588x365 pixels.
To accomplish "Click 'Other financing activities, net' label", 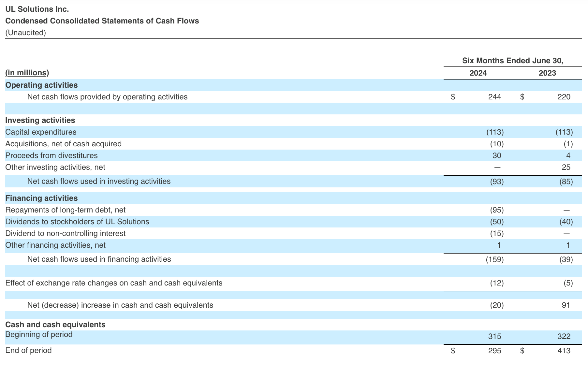I will tap(55, 245).
